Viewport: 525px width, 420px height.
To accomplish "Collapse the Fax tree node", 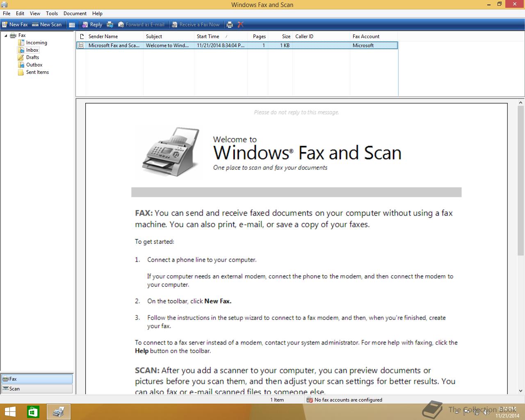I will [x=6, y=36].
